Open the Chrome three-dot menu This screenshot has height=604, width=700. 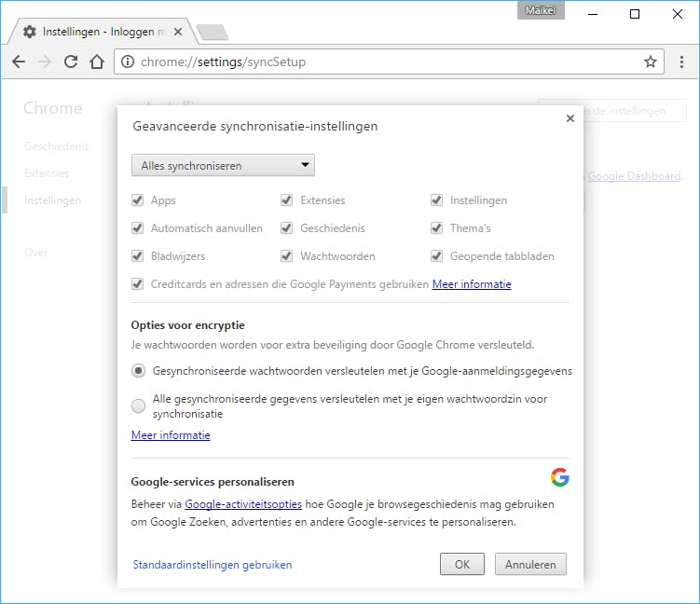coord(681,62)
